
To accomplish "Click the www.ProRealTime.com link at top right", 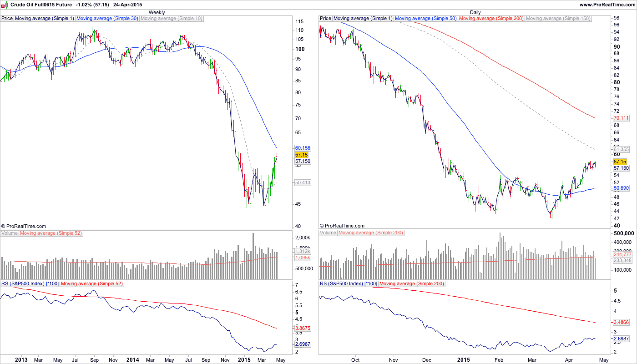I will [x=607, y=4].
